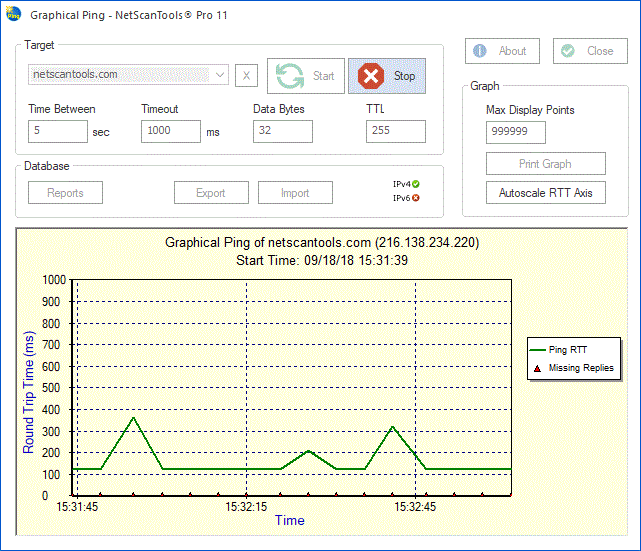Click the Max Display Points field

click(516, 132)
